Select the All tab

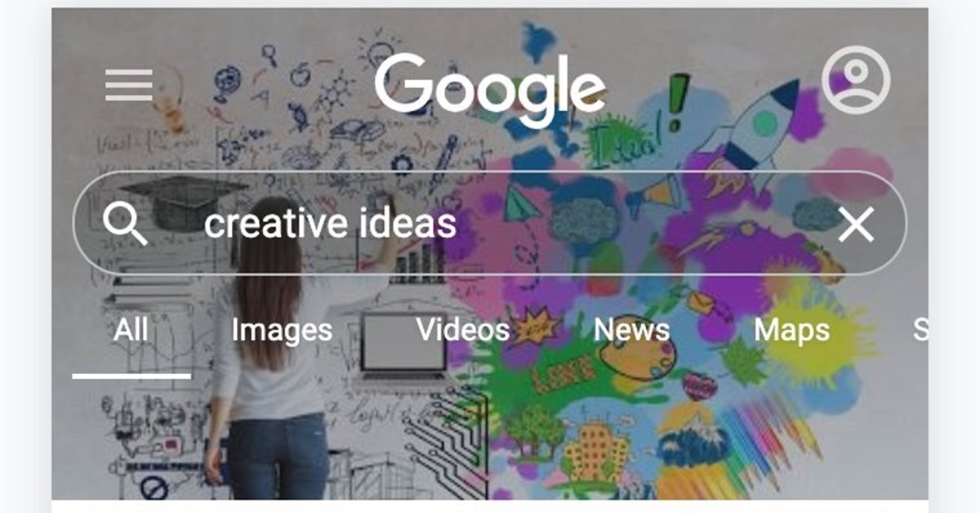coord(131,330)
